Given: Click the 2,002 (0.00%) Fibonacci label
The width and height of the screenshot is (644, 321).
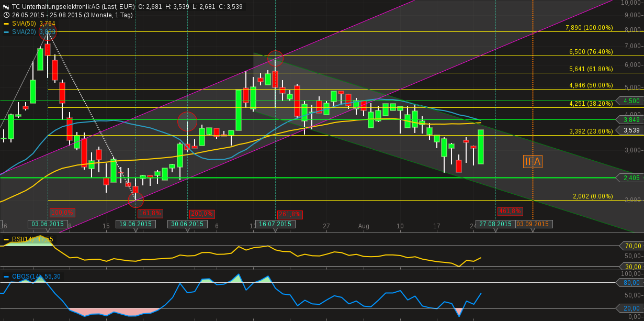Looking at the screenshot, I should (593, 196).
